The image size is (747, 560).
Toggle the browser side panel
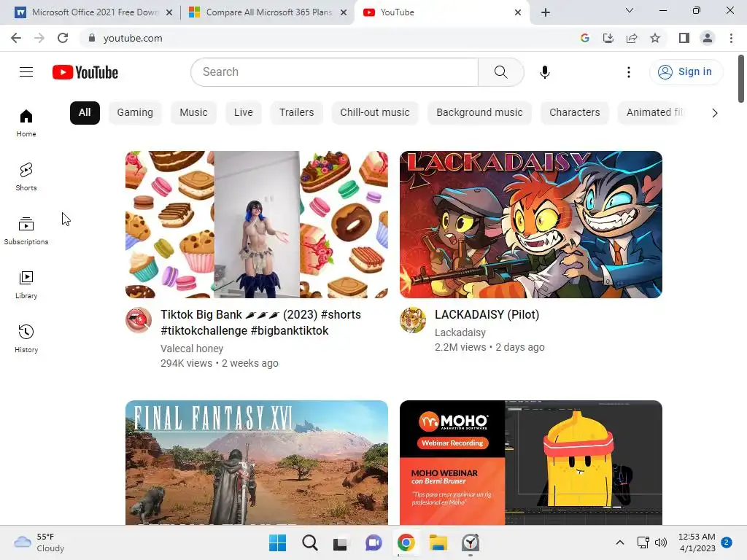click(684, 38)
